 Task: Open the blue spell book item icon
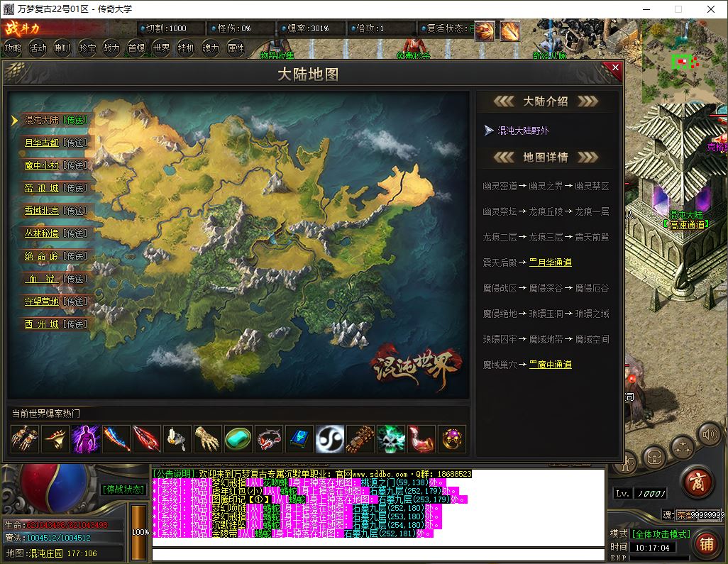(x=299, y=438)
